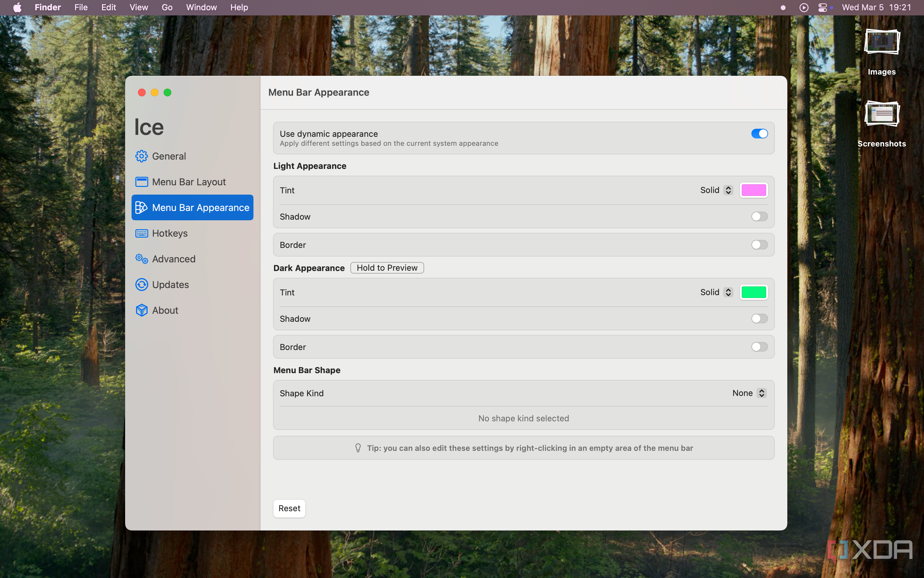
Task: Select About in the sidebar
Action: click(193, 310)
